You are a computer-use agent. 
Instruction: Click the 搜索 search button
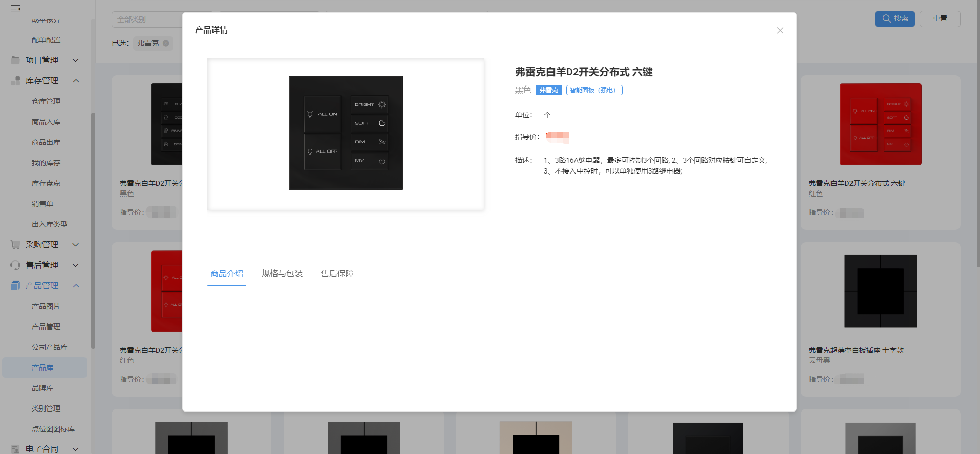(x=894, y=19)
